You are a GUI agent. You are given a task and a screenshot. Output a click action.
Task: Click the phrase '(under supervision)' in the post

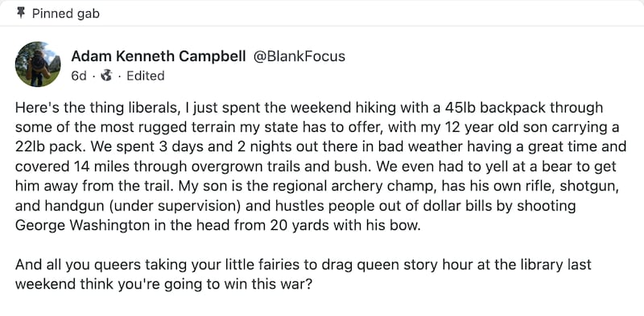pos(175,207)
